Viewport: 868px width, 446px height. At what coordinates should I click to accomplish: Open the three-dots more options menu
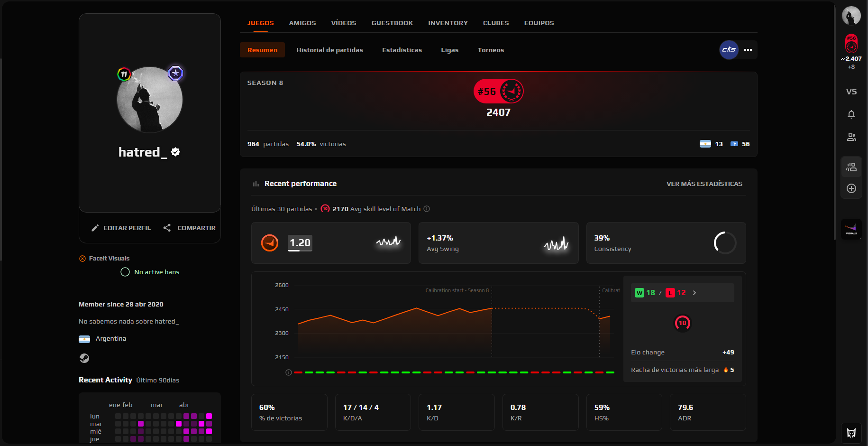(x=748, y=50)
